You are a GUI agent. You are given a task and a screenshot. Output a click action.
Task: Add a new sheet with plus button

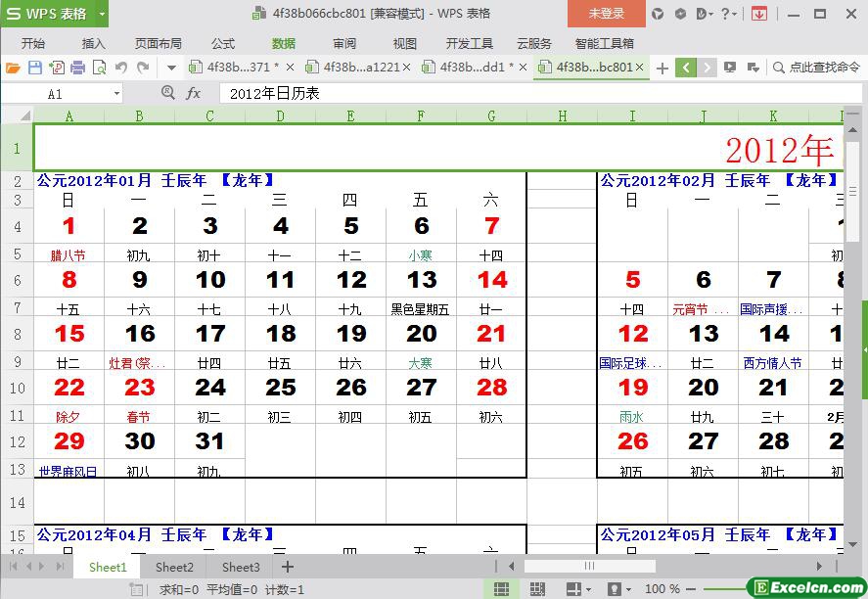288,567
